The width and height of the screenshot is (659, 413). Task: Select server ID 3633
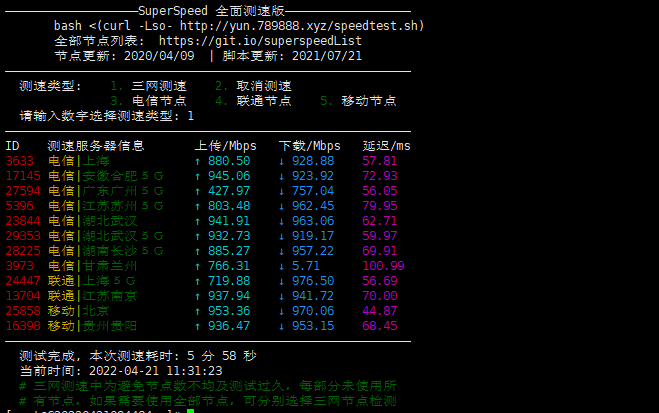click(x=19, y=161)
